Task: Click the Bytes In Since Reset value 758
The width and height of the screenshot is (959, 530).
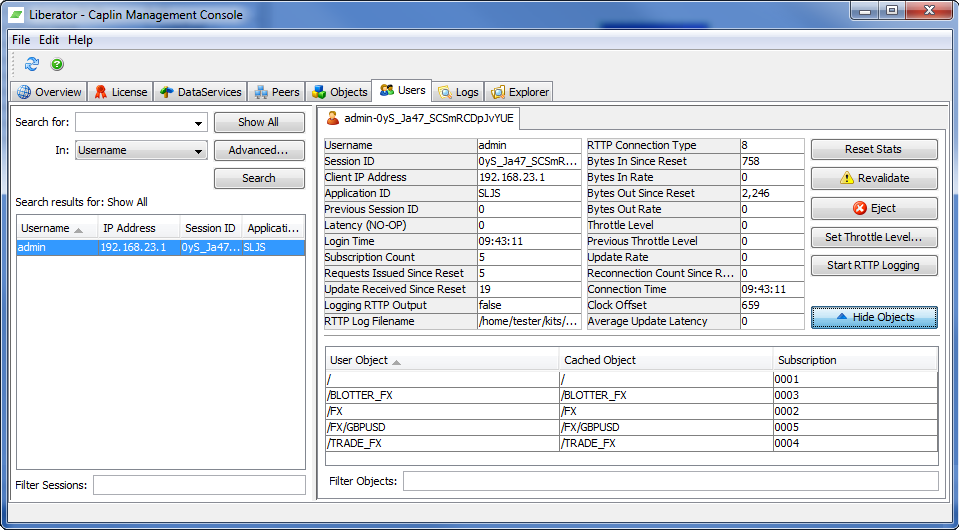Action: 772,161
